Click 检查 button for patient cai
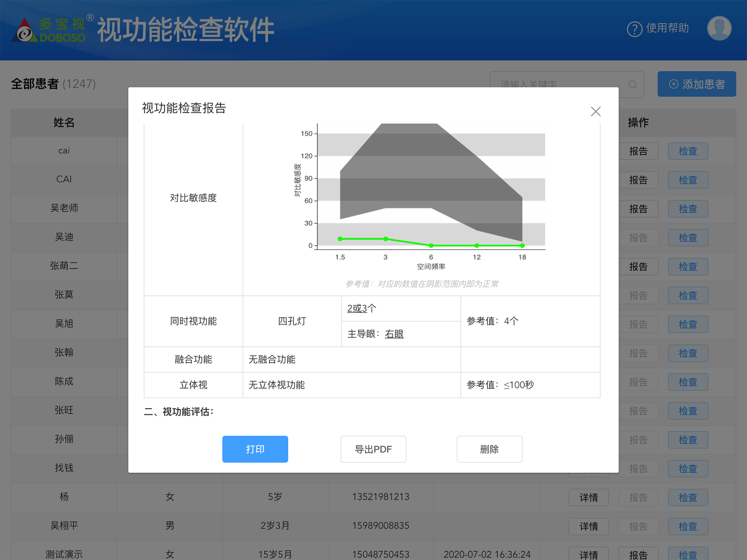 pyautogui.click(x=688, y=151)
